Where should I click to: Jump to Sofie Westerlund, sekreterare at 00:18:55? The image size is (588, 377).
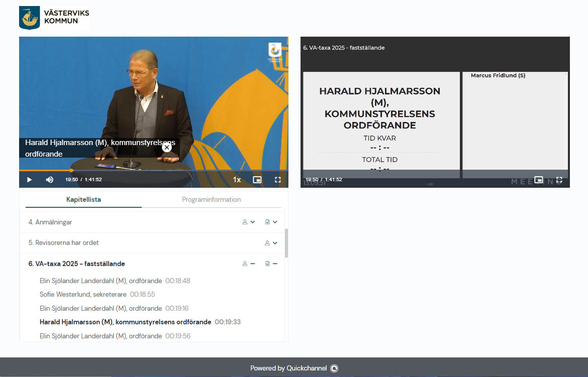click(97, 295)
